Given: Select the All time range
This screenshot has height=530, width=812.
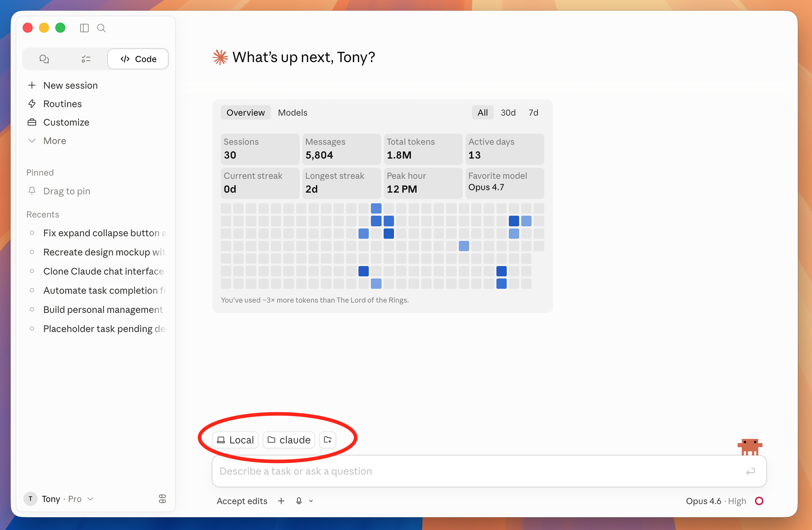Looking at the screenshot, I should coord(483,113).
